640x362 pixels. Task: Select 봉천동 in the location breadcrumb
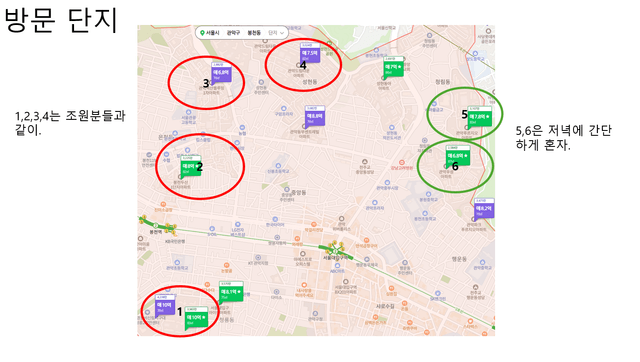[x=254, y=33]
